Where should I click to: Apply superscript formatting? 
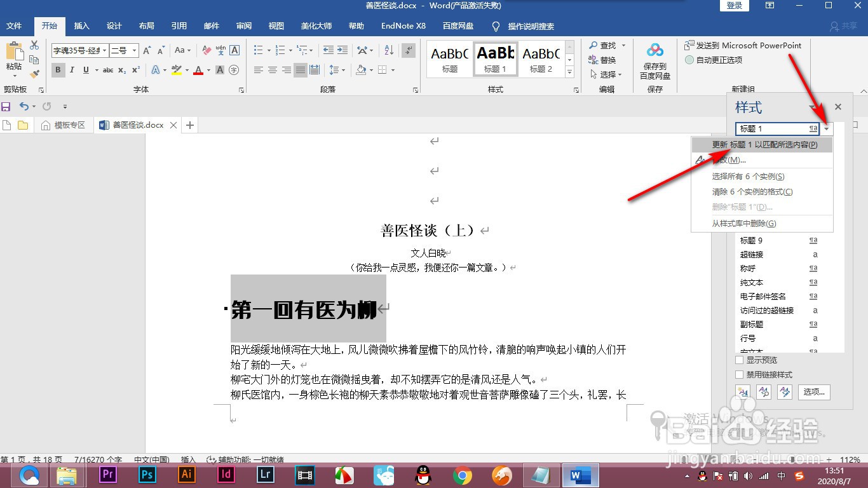click(x=136, y=70)
